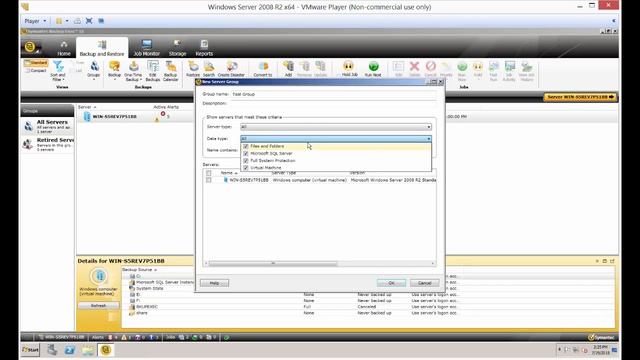Uncheck the Microsoft SQL Server checkbox
The width and height of the screenshot is (640, 360).
(246, 153)
